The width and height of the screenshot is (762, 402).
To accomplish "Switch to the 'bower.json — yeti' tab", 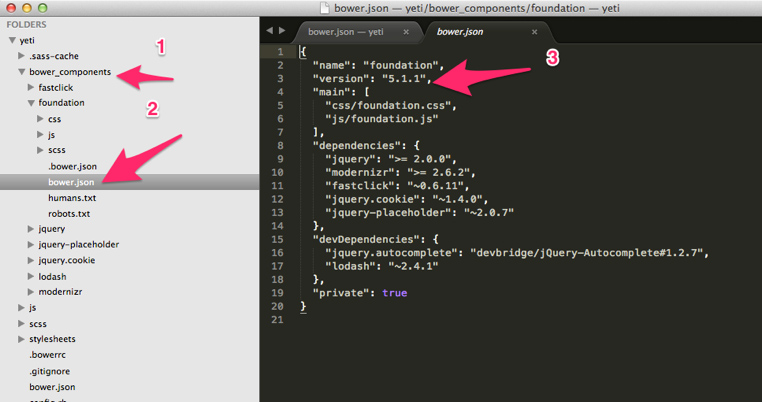I will click(x=346, y=32).
